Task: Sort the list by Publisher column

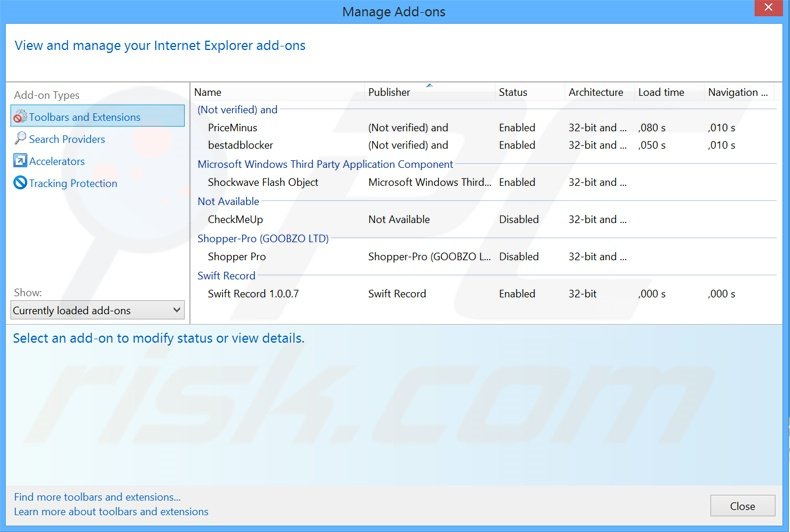Action: point(389,92)
